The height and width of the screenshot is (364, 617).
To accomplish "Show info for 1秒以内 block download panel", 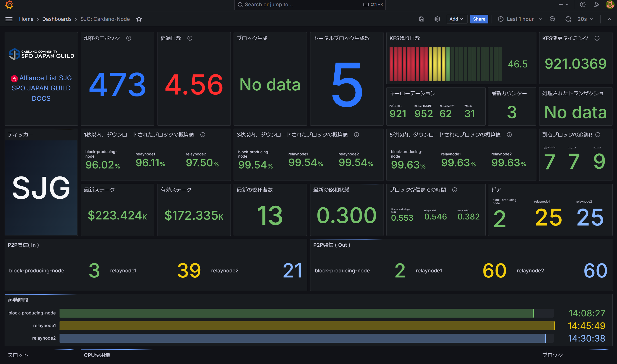I will (x=203, y=135).
